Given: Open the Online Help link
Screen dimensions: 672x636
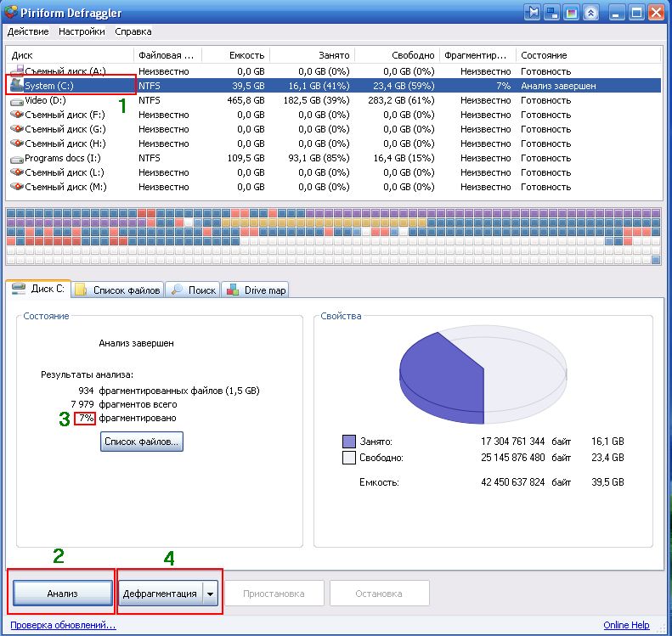Looking at the screenshot, I should click(626, 625).
